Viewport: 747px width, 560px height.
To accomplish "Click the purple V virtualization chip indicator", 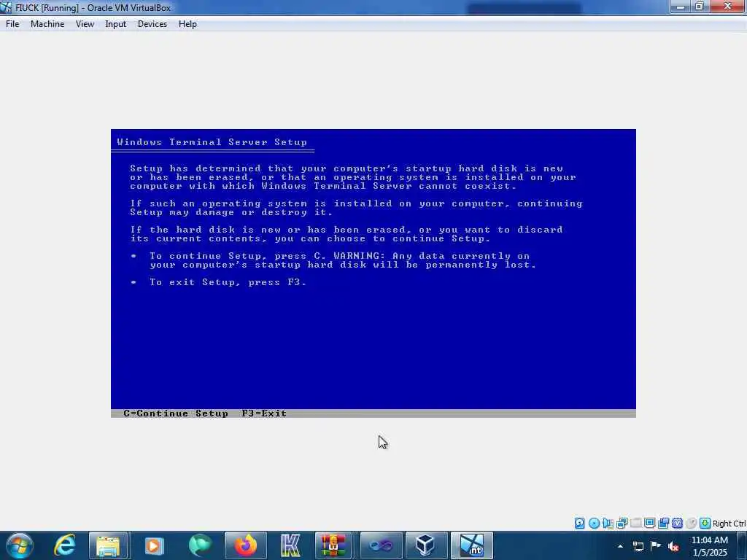I will pos(678,524).
